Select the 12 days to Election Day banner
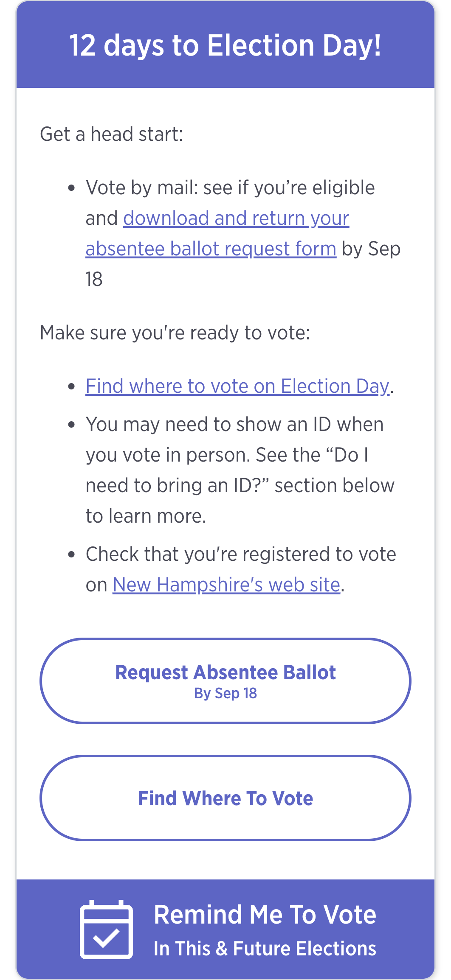 225,45
